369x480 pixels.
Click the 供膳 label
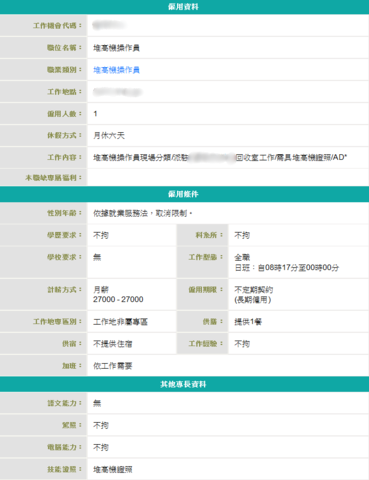coord(213,322)
